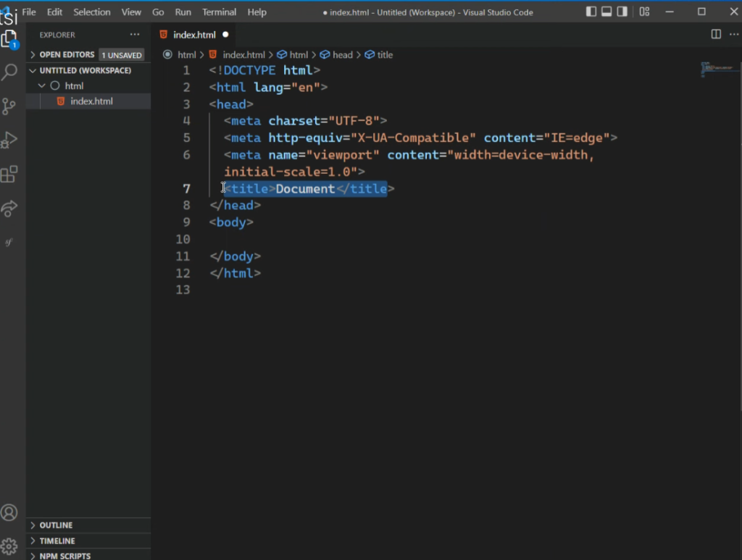Screen dimensions: 742x560
Task: Click the Live Share arrow icon
Action: pos(9,209)
